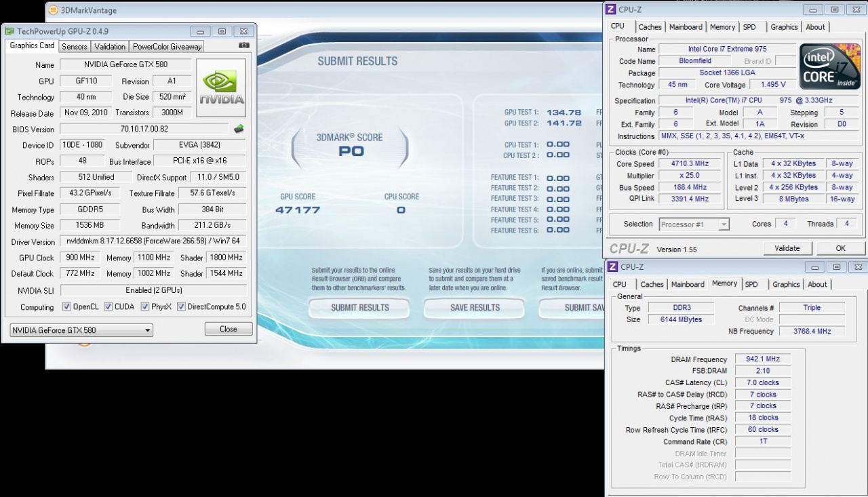Toggle the DirectCompute 5.0 checkbox
The width and height of the screenshot is (868, 497).
coord(181,306)
